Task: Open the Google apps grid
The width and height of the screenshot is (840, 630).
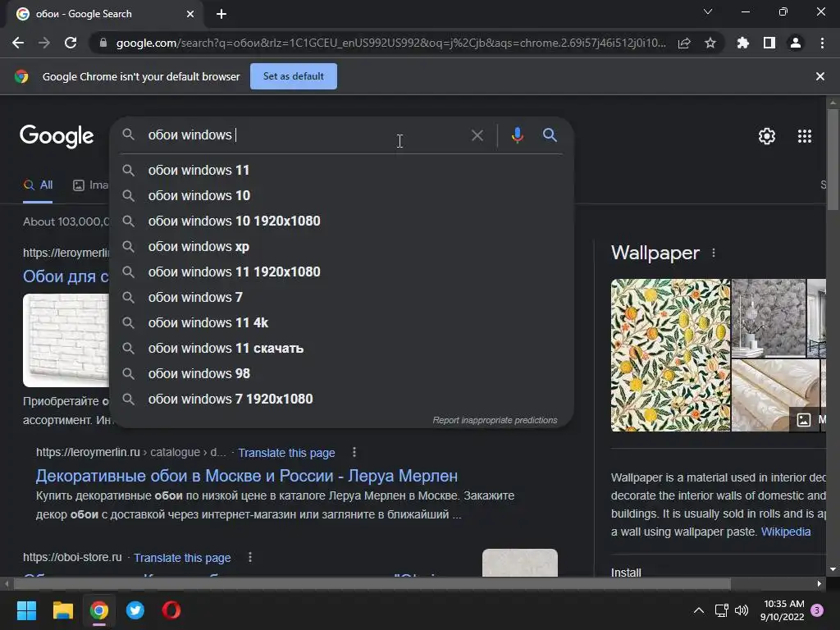Action: (805, 136)
